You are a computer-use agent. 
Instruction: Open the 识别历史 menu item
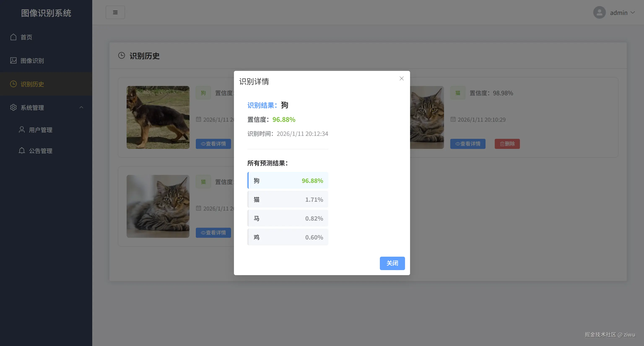click(x=32, y=84)
